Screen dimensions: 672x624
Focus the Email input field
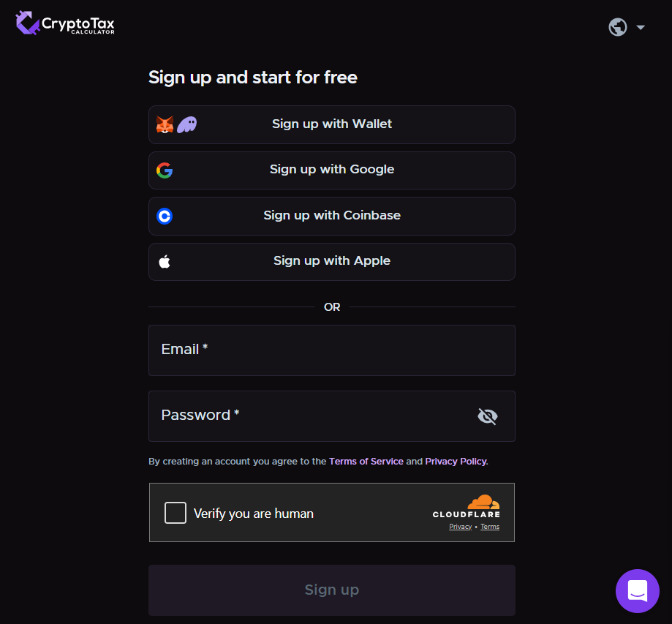[x=332, y=350]
